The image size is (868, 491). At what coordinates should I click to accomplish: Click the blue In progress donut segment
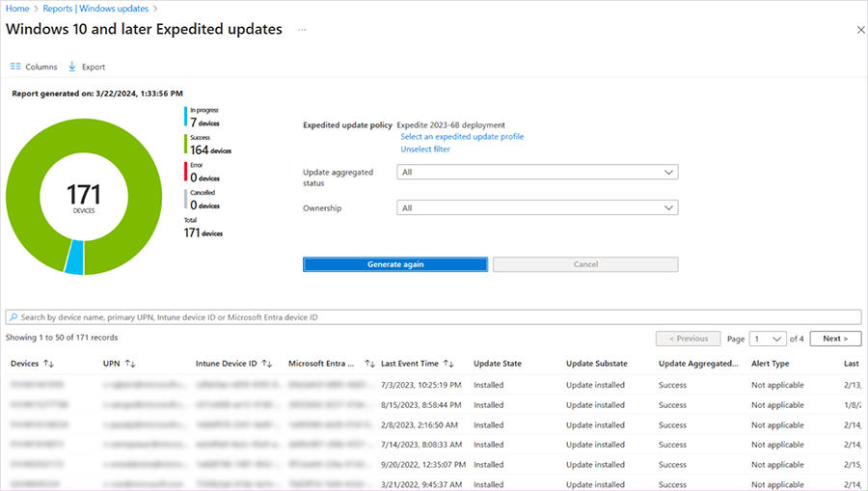pyautogui.click(x=74, y=258)
